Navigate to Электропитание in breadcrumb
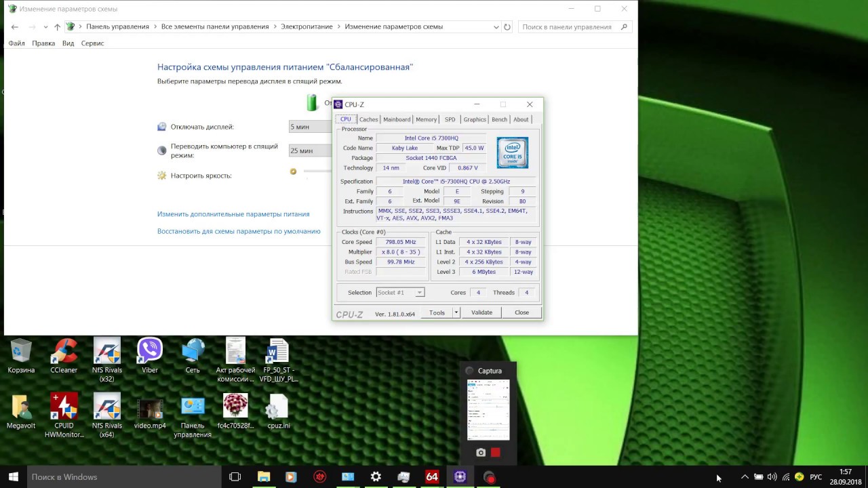 (x=307, y=27)
